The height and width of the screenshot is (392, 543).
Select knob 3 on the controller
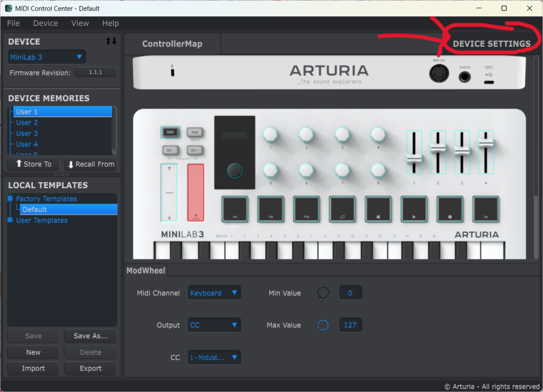point(342,134)
